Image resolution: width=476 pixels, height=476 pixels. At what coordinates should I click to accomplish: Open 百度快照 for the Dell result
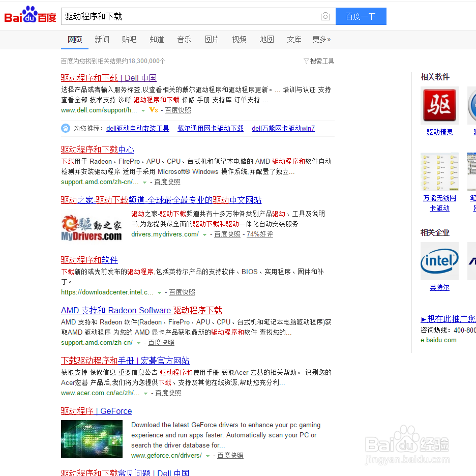pyautogui.click(x=178, y=110)
